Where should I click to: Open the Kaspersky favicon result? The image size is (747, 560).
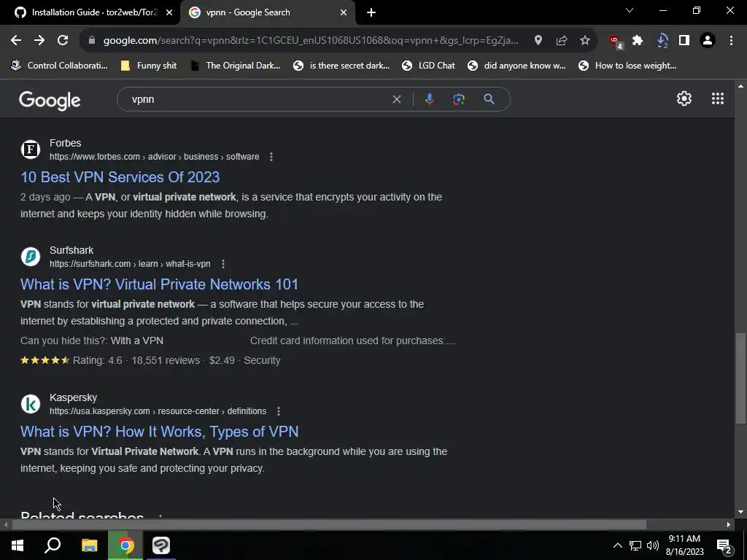point(31,404)
